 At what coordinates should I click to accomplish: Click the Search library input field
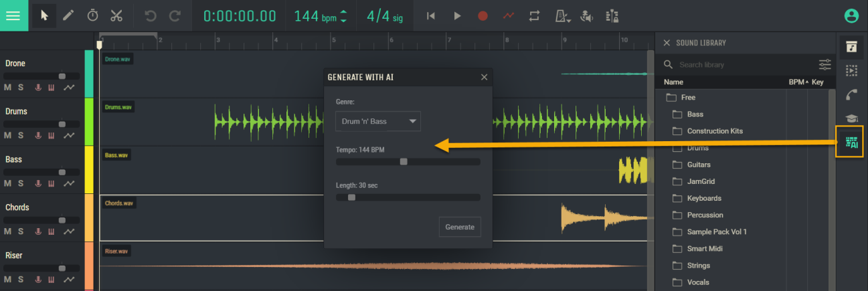[x=743, y=65]
